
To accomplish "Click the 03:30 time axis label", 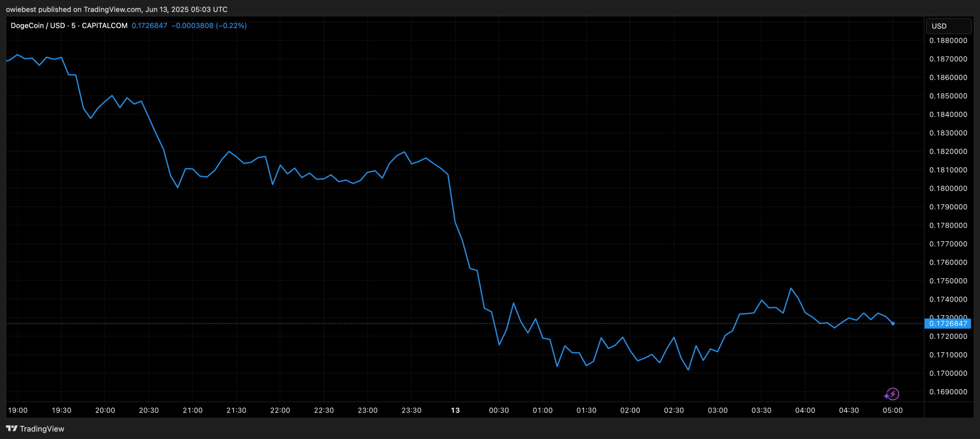I will click(761, 410).
